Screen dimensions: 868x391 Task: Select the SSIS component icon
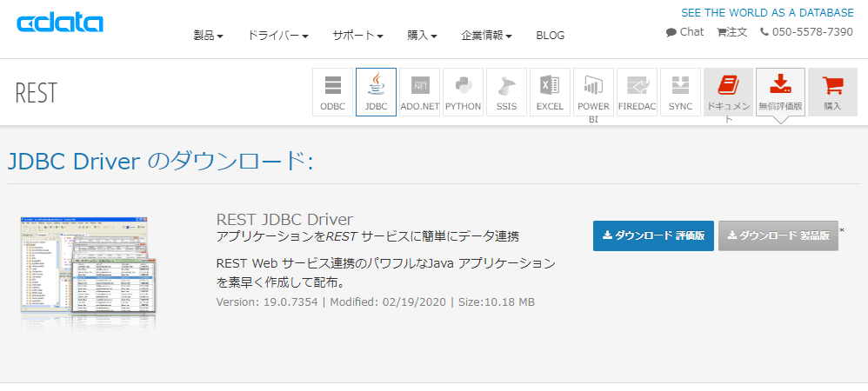[x=506, y=92]
